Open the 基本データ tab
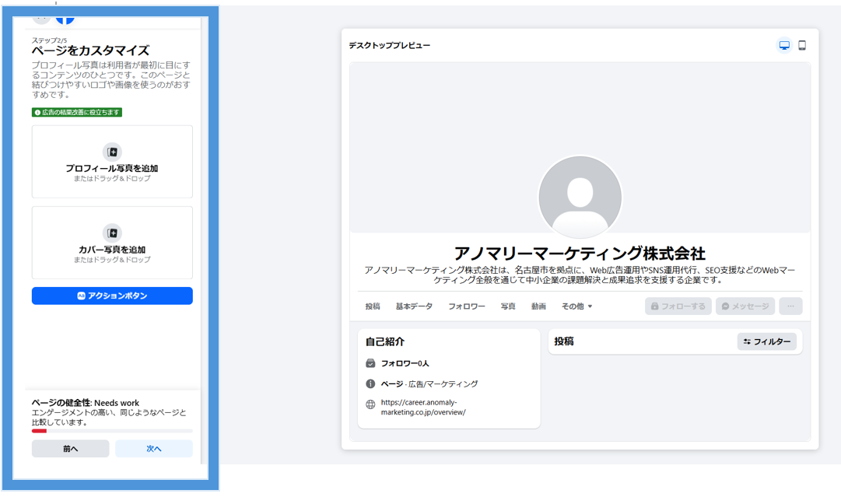Screen dimensions: 841x504 [x=414, y=306]
